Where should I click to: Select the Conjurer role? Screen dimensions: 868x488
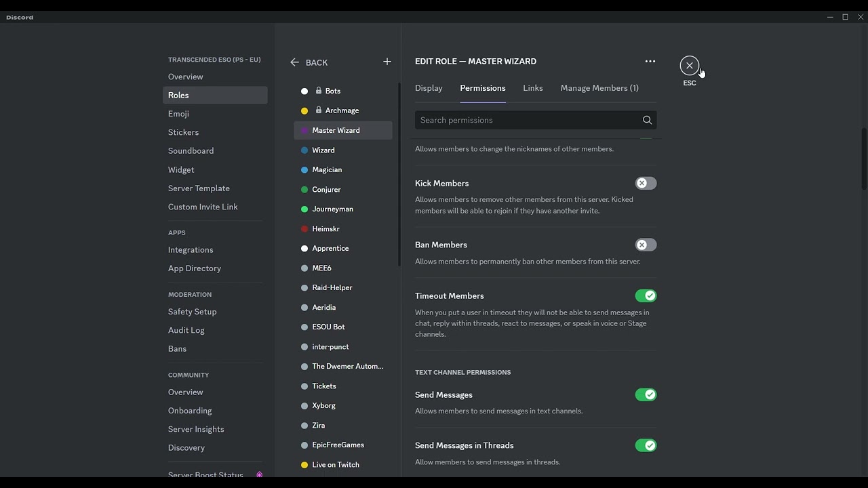coord(343,189)
